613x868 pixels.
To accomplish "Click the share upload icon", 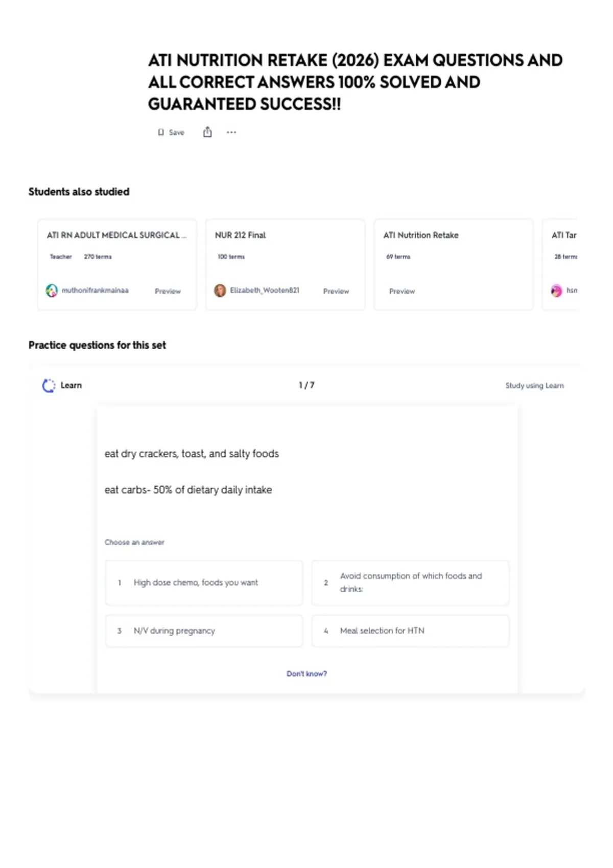I will (x=207, y=132).
